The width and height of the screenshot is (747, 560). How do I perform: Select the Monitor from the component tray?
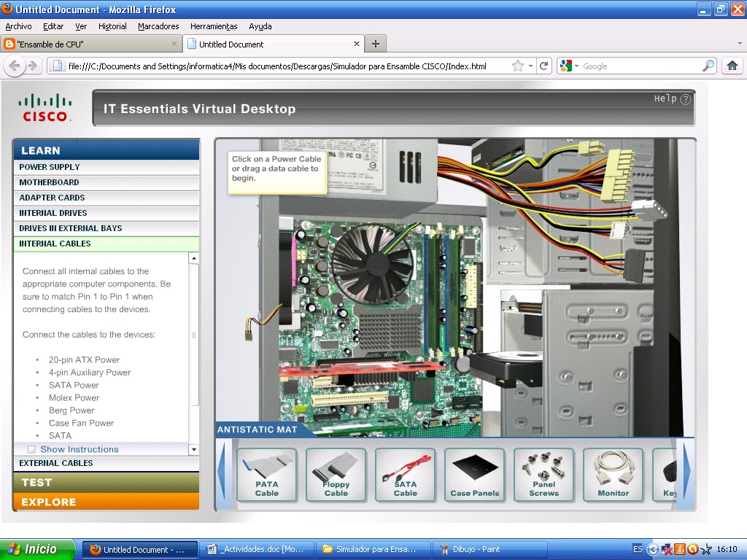613,475
